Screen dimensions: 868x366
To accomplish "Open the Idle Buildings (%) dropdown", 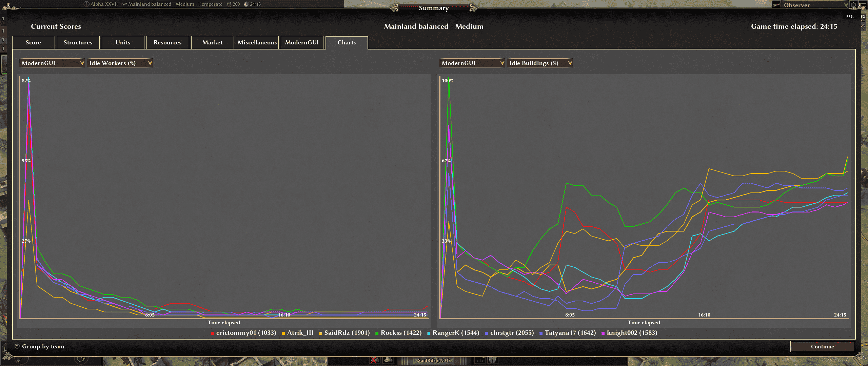I will pyautogui.click(x=540, y=63).
